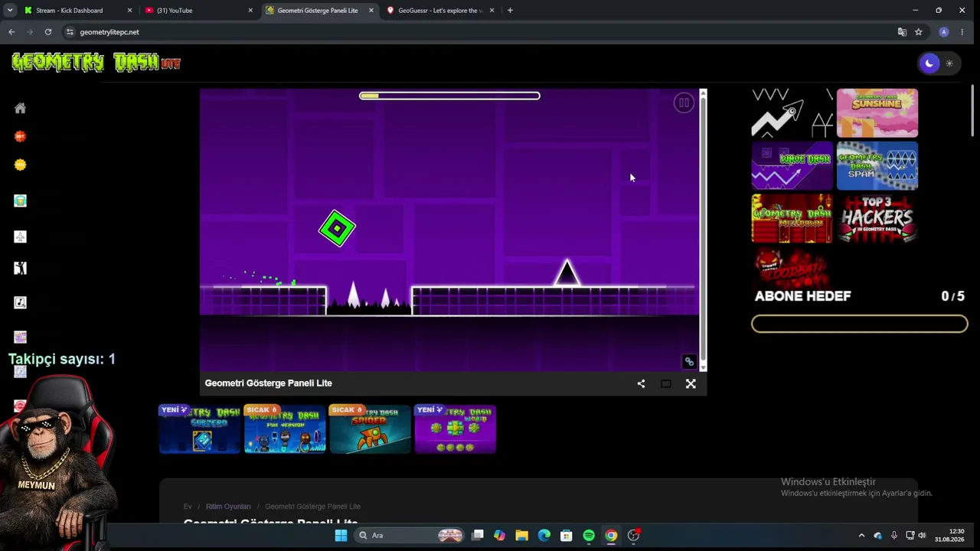
Task: Switch to the YouTube tab
Action: click(x=198, y=11)
